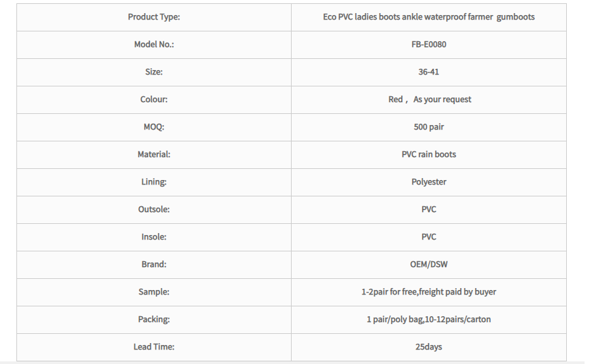Click the Size label cell
597x364 pixels.
[154, 72]
